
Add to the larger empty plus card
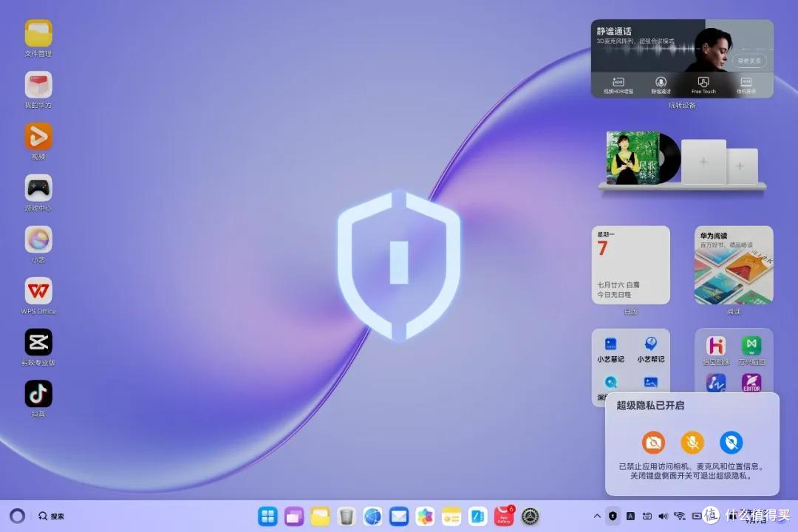click(x=703, y=162)
